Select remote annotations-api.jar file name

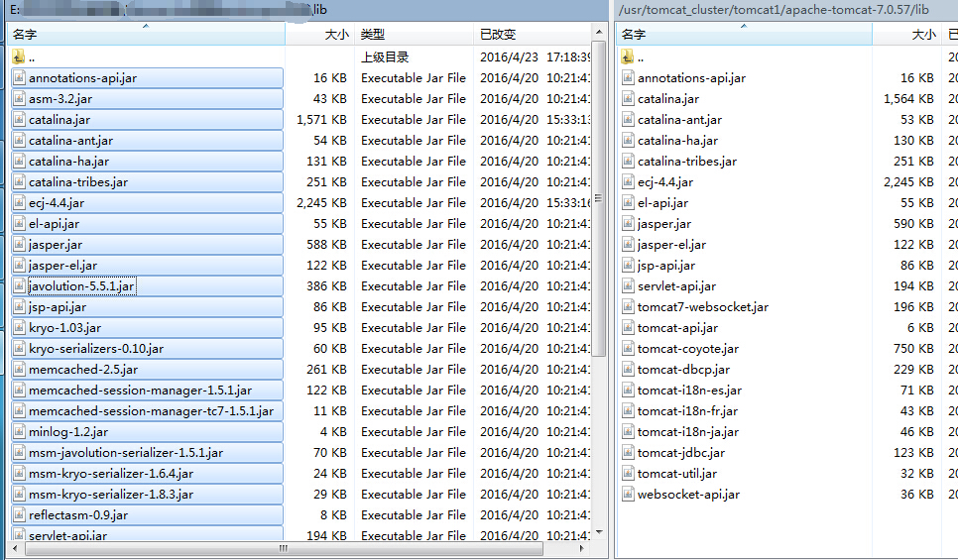click(691, 78)
